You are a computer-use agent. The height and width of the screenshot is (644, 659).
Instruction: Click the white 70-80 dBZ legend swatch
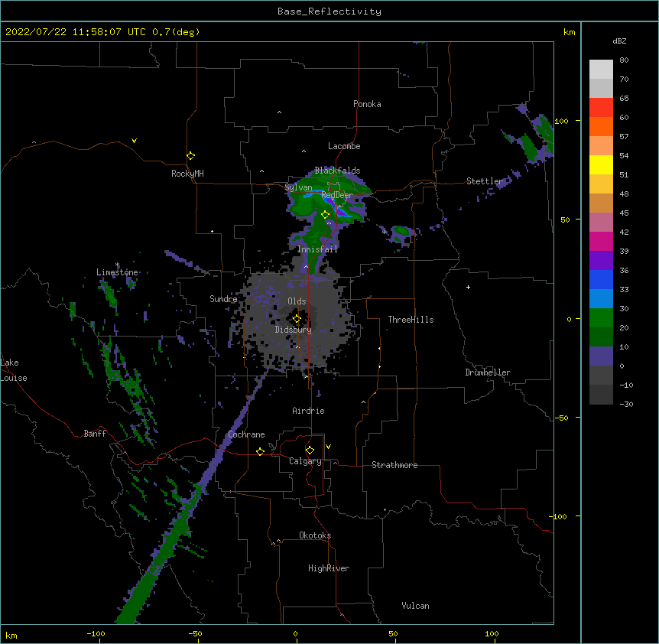pyautogui.click(x=601, y=70)
